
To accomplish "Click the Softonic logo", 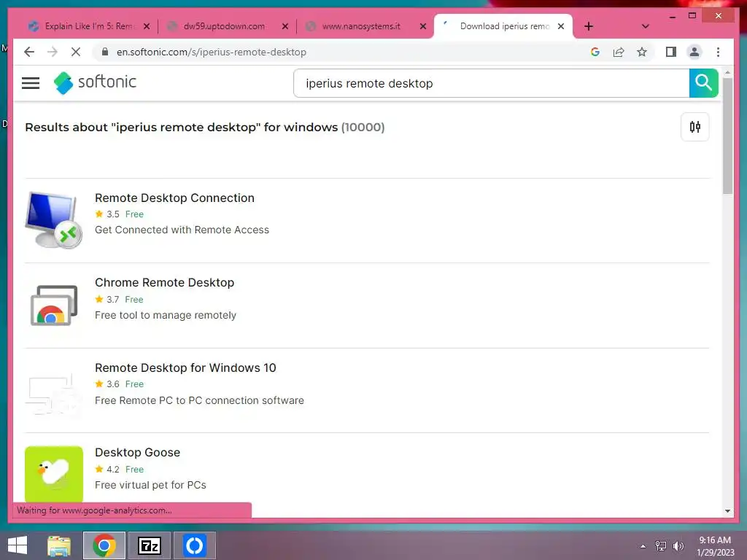I will (95, 83).
